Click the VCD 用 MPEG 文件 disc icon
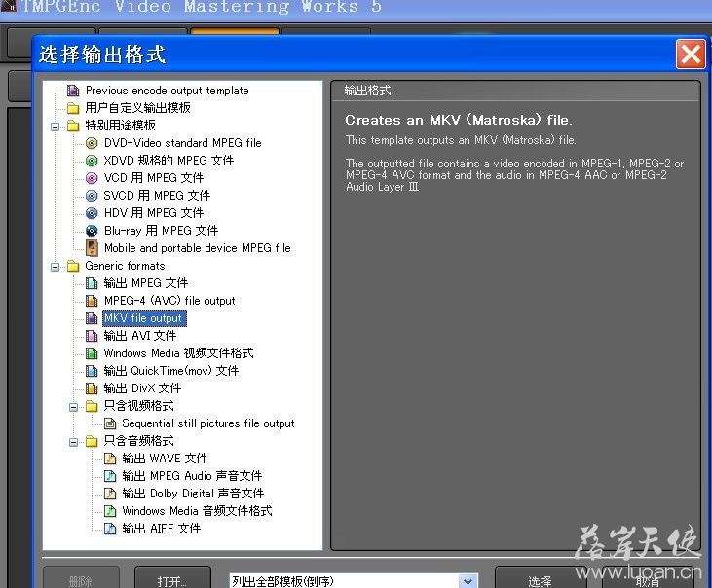712x588 pixels. coord(92,178)
